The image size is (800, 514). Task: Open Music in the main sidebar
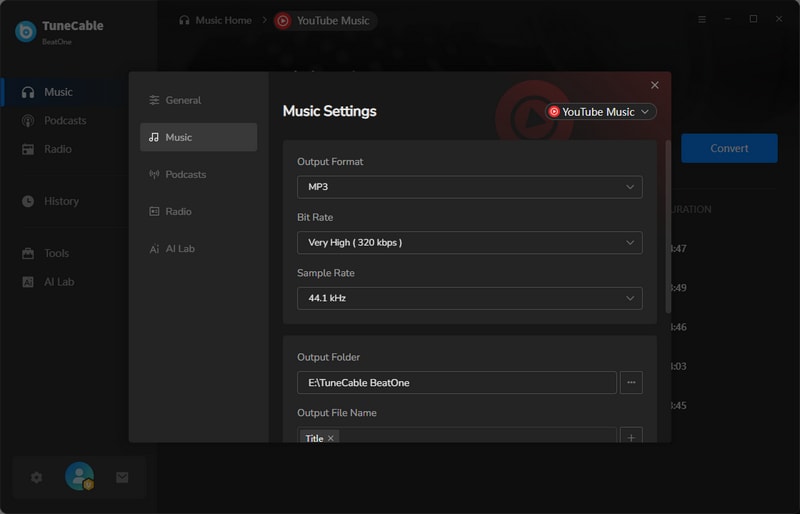click(64, 92)
